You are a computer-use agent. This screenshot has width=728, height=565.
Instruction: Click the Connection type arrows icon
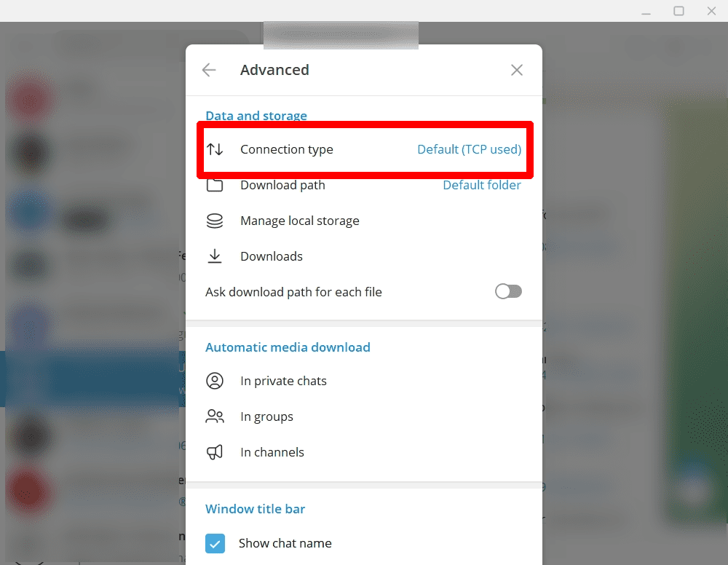click(x=215, y=149)
